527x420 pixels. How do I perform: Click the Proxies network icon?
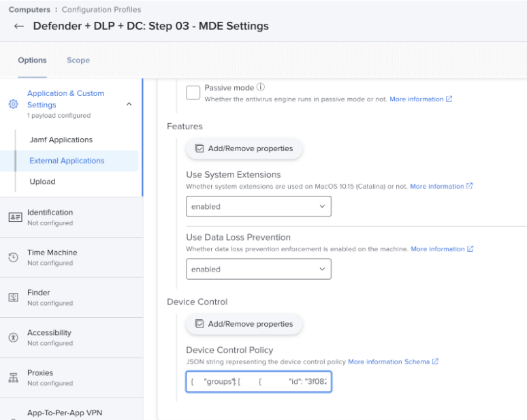click(x=14, y=378)
